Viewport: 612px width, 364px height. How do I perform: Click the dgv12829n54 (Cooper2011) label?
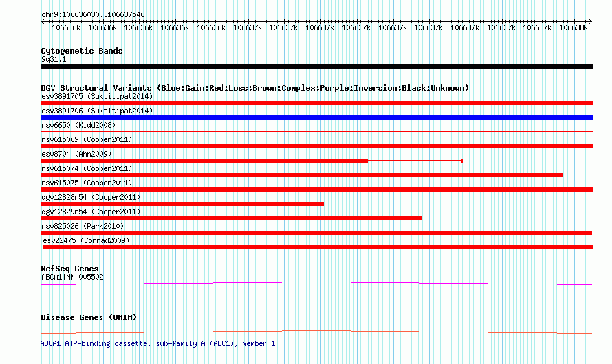coord(91,212)
